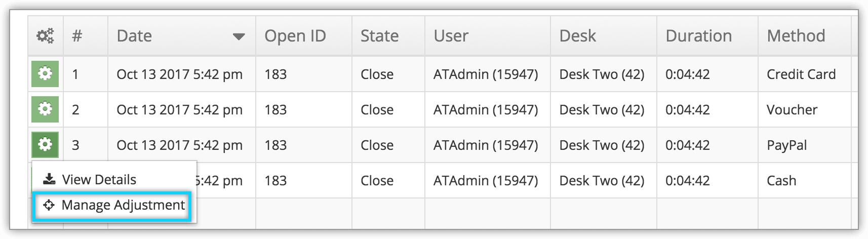868x239 pixels.
Task: Open gear menu for row 1
Action: click(x=45, y=74)
